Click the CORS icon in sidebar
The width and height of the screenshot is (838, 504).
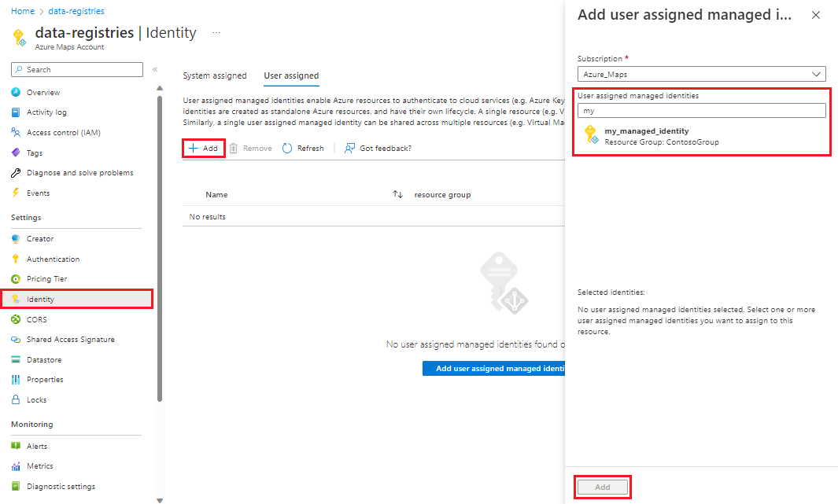[16, 319]
